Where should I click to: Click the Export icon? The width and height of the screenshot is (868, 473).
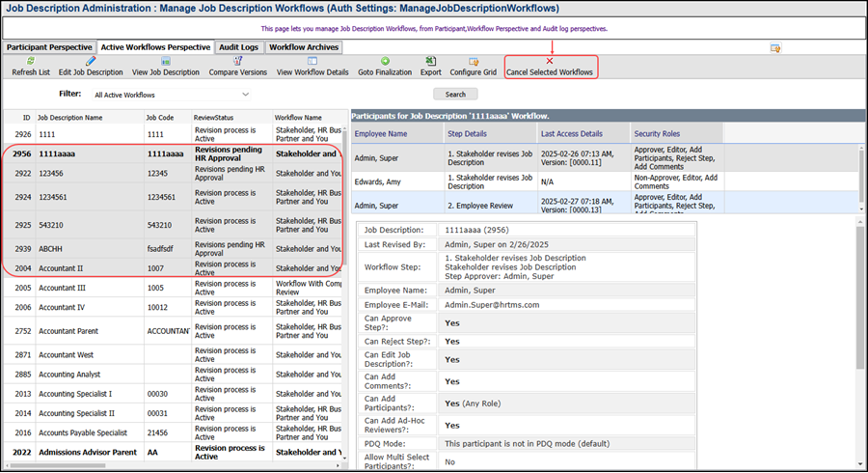[x=431, y=61]
